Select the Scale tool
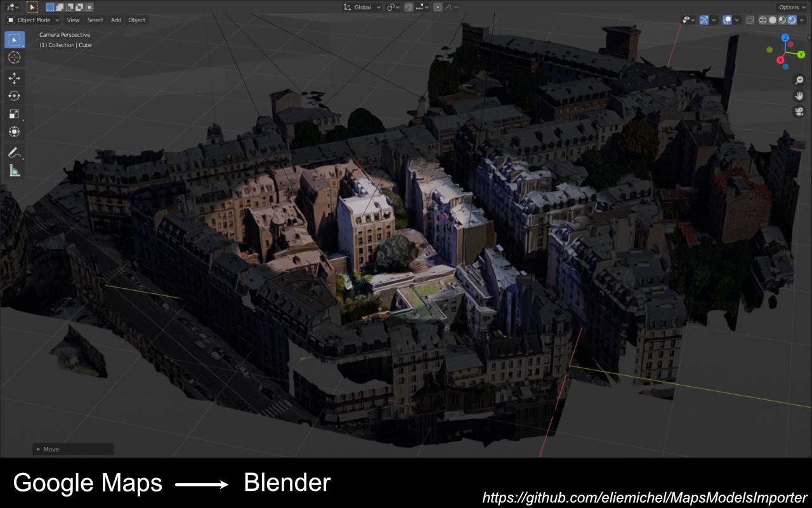Image resolution: width=812 pixels, height=508 pixels. coord(14,114)
